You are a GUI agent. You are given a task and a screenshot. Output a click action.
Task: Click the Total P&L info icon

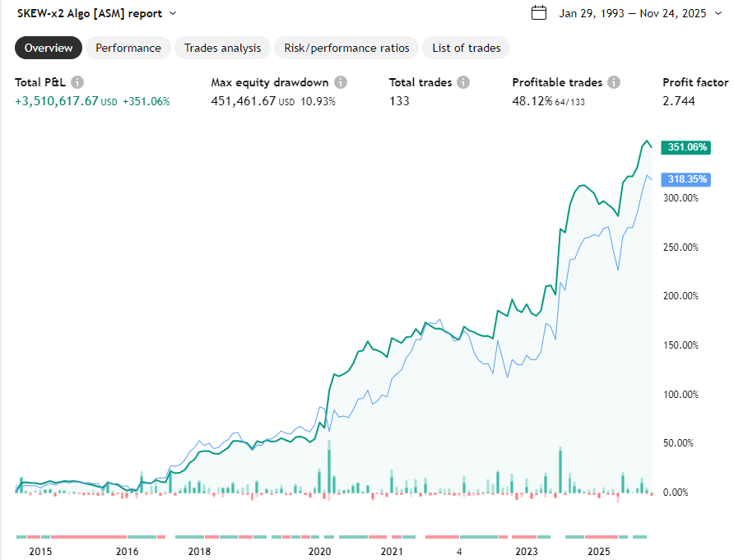[77, 82]
